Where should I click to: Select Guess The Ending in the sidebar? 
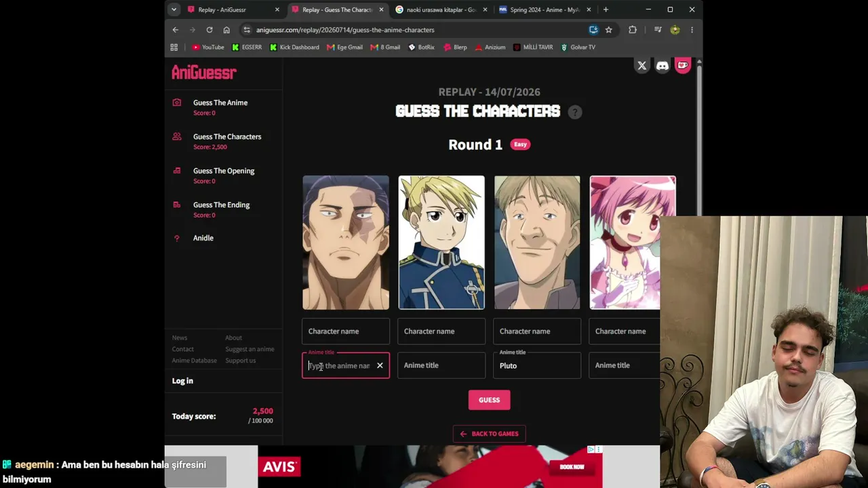point(221,205)
